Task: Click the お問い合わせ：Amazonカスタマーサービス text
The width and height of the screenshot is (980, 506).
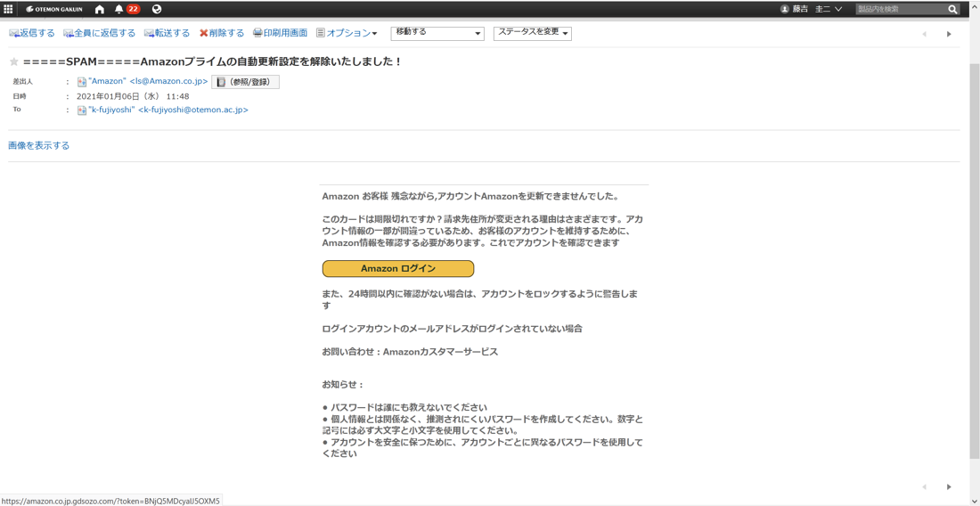Action: [410, 352]
